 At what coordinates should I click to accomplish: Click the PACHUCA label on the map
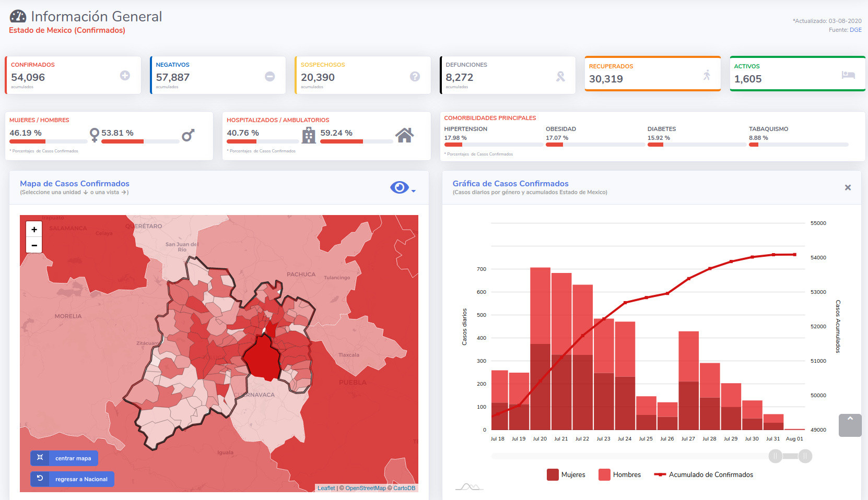(x=301, y=274)
